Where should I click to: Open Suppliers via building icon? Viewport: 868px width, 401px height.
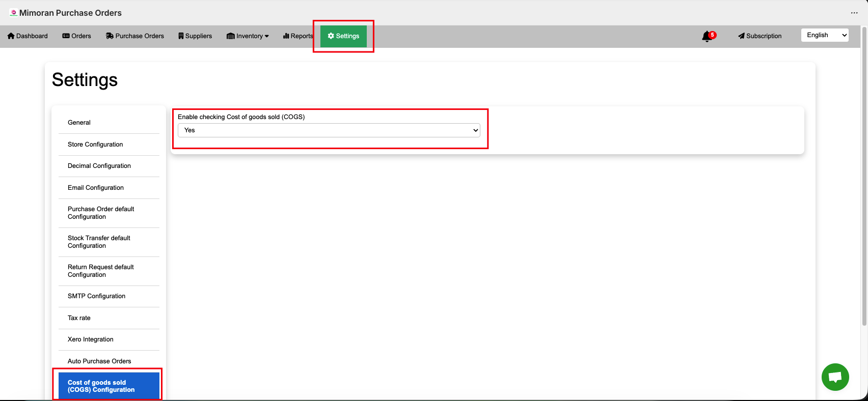181,36
